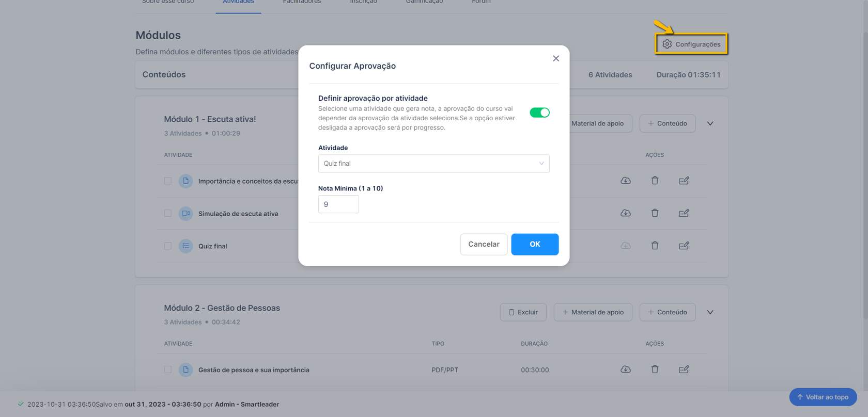Delete the Importância e conceitos activity
This screenshot has width=868, height=417.
point(655,181)
